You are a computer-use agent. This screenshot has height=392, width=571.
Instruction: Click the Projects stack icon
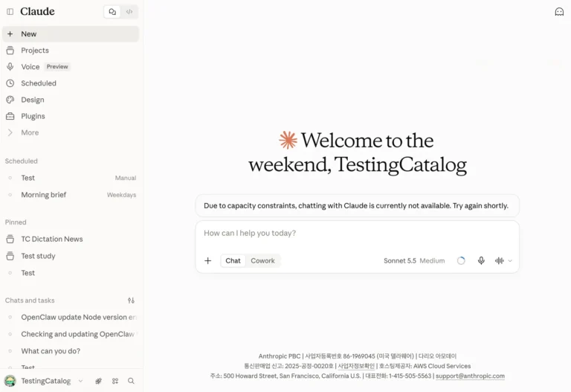click(x=10, y=51)
